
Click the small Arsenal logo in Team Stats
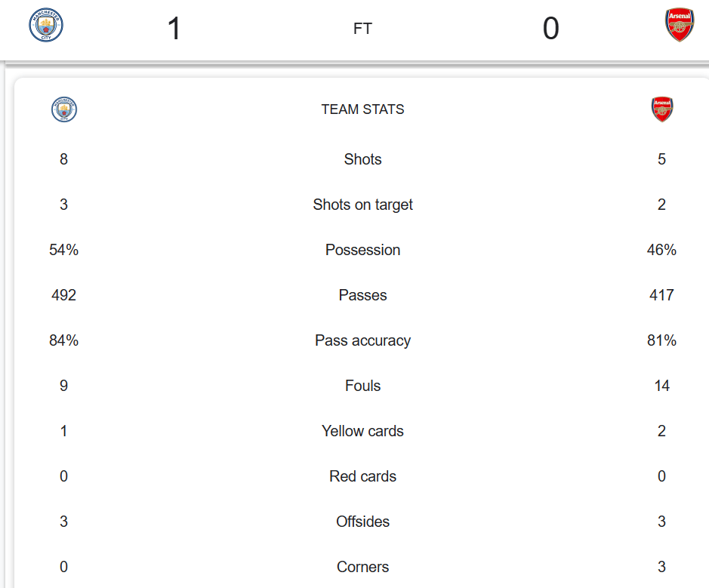point(661,109)
